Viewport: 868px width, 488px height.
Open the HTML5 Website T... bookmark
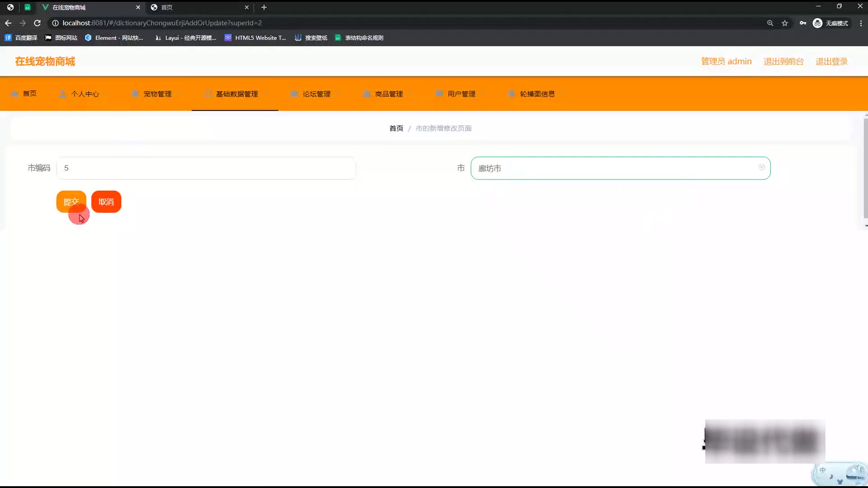[x=255, y=38]
